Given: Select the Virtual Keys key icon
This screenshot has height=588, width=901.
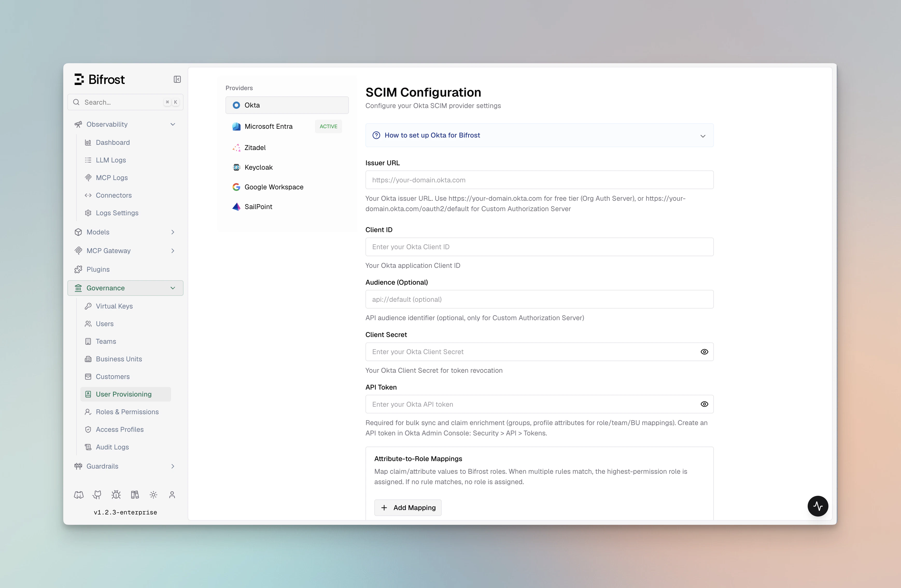Looking at the screenshot, I should click(88, 306).
